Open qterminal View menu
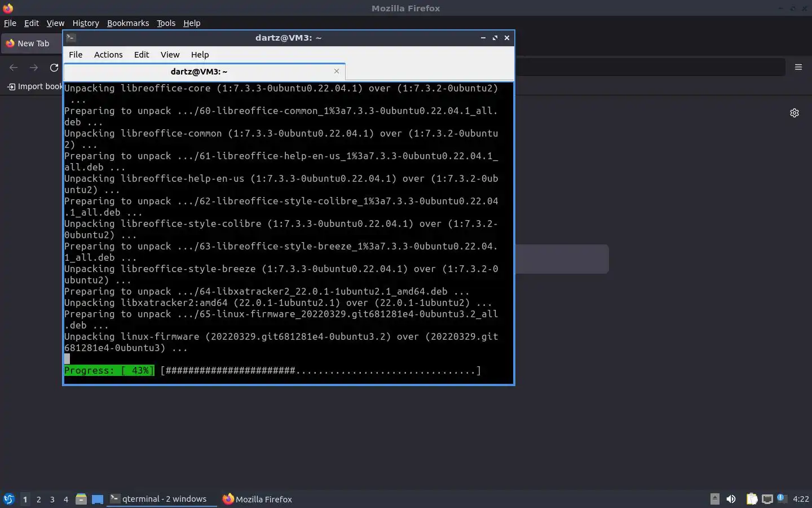 click(x=170, y=55)
